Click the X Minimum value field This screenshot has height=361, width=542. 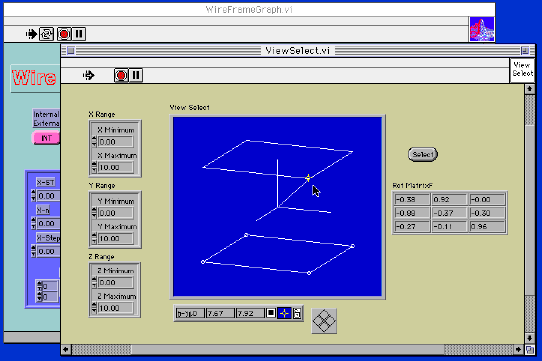tap(115, 142)
